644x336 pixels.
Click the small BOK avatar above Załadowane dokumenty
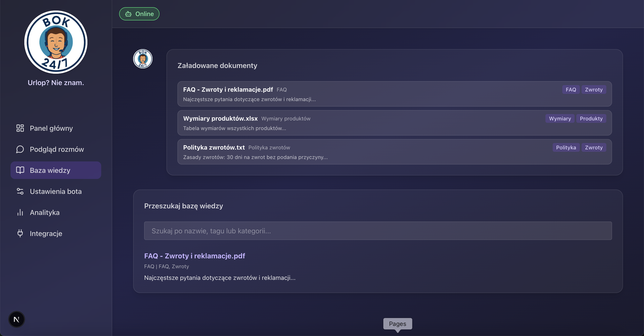tap(143, 59)
